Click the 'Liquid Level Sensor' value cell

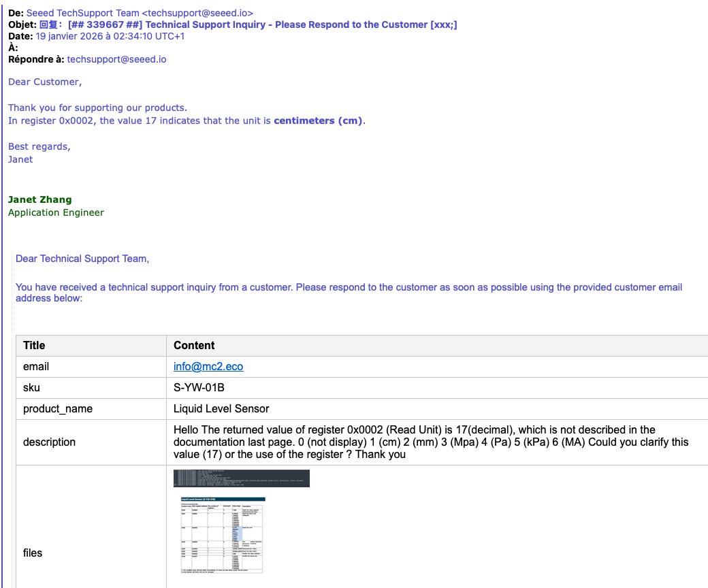pos(437,409)
